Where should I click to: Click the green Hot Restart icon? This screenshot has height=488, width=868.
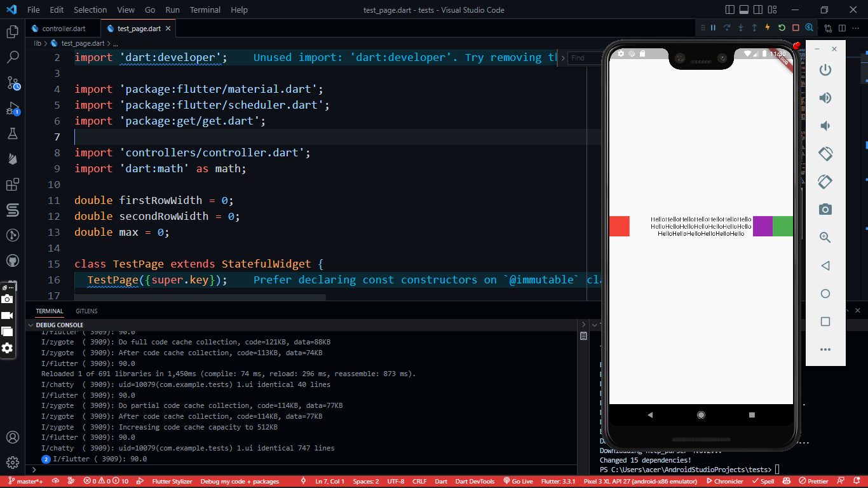(782, 28)
